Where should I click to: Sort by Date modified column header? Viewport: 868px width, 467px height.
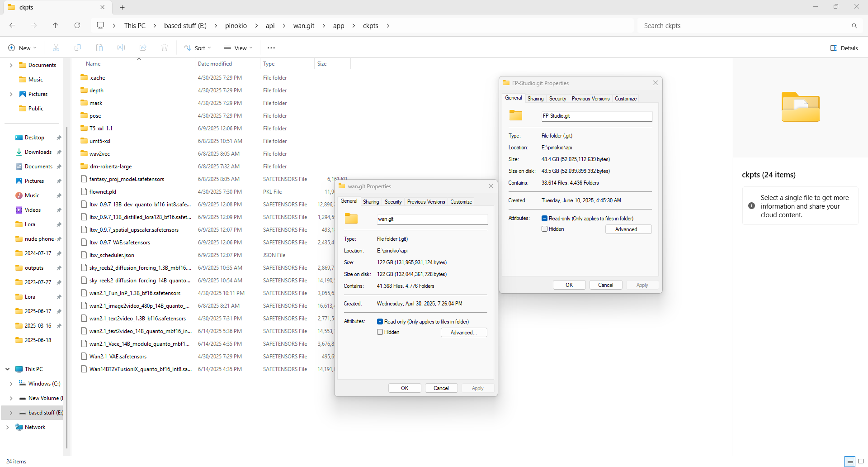[227, 64]
